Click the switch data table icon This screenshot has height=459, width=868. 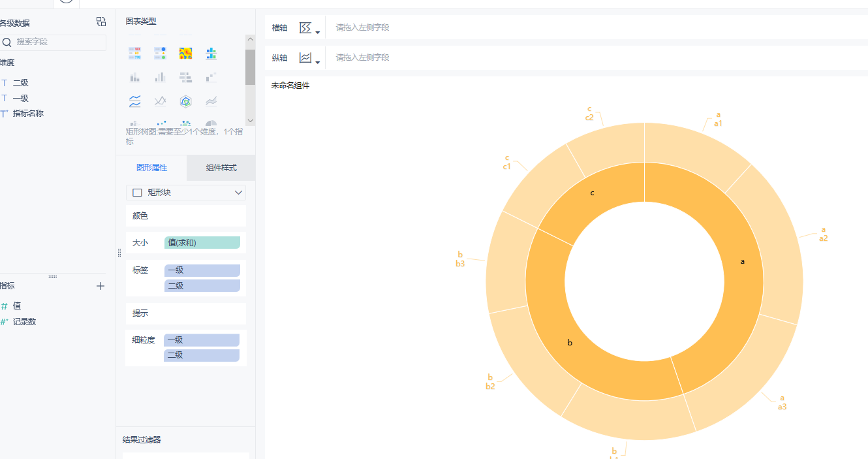[101, 22]
